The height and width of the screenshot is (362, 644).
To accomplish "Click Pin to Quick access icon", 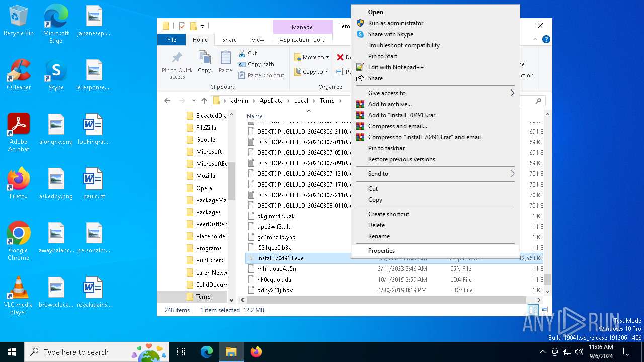I will click(x=177, y=65).
